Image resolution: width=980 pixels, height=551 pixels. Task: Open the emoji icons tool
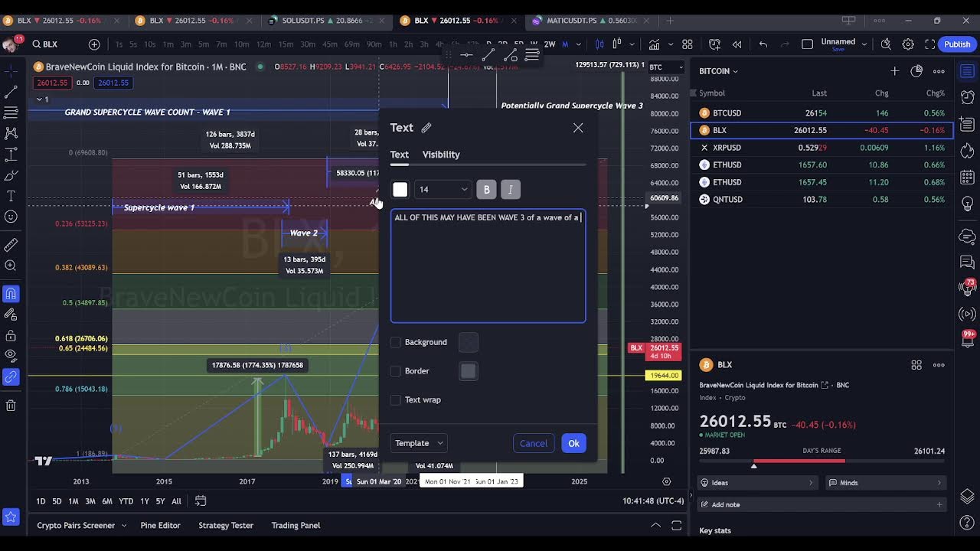pyautogui.click(x=11, y=217)
